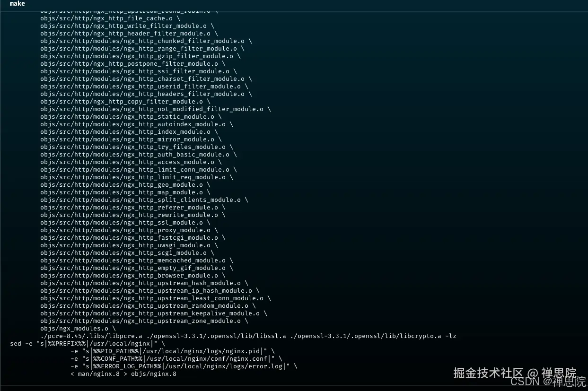Select the ngx_http_copy_filter_module.o line
The height and width of the screenshot is (391, 588).
click(x=125, y=102)
